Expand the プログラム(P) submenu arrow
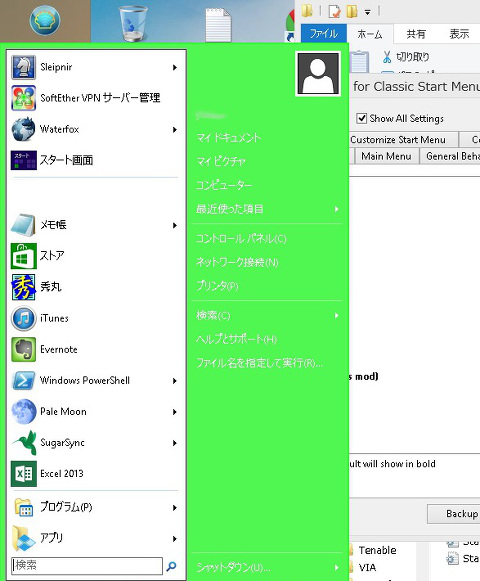Image resolution: width=480 pixels, height=581 pixels. click(x=175, y=508)
